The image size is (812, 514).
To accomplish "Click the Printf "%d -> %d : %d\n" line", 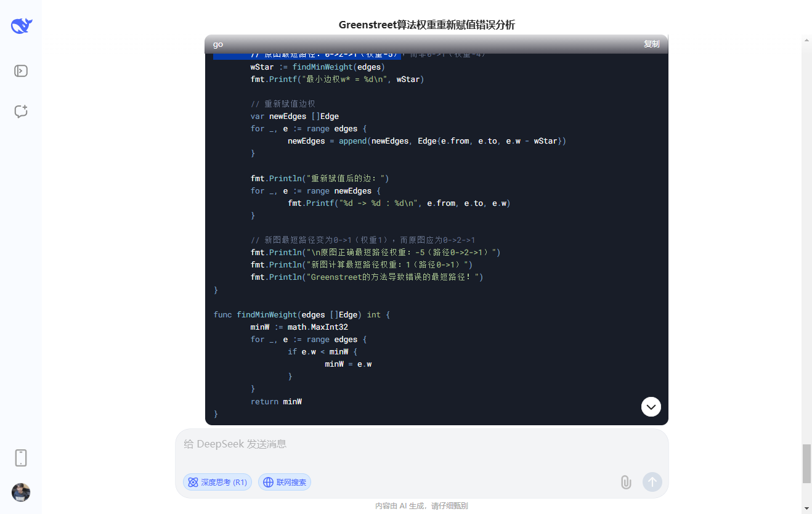I will pos(399,203).
